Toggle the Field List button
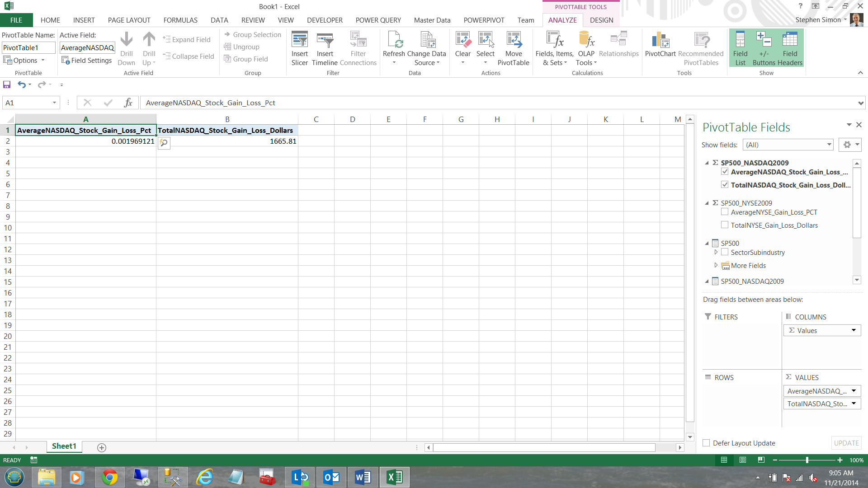Image resolution: width=868 pixels, height=488 pixels. pos(740,48)
